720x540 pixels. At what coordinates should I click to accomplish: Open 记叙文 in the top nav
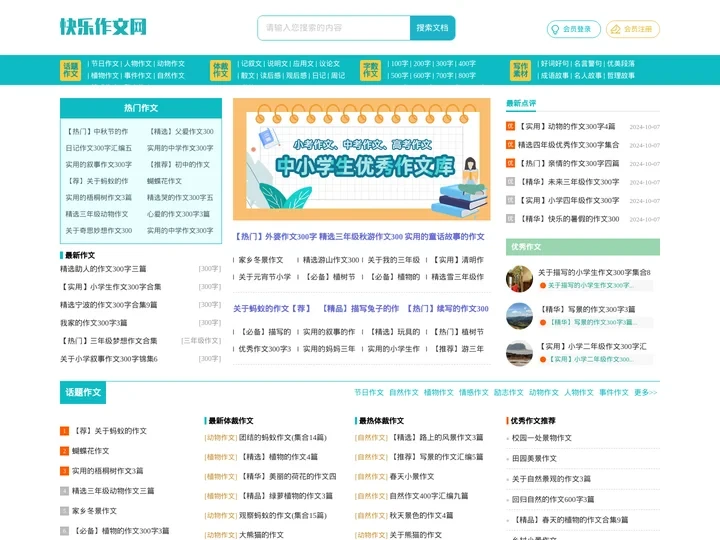click(x=251, y=64)
